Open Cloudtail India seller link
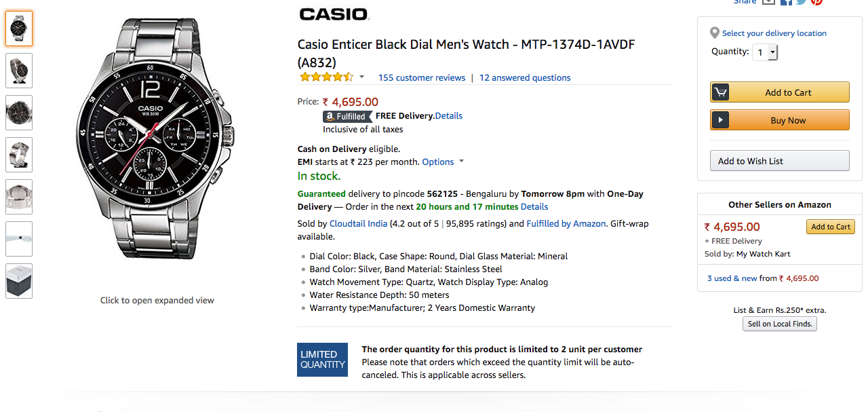The width and height of the screenshot is (868, 412). click(x=358, y=223)
